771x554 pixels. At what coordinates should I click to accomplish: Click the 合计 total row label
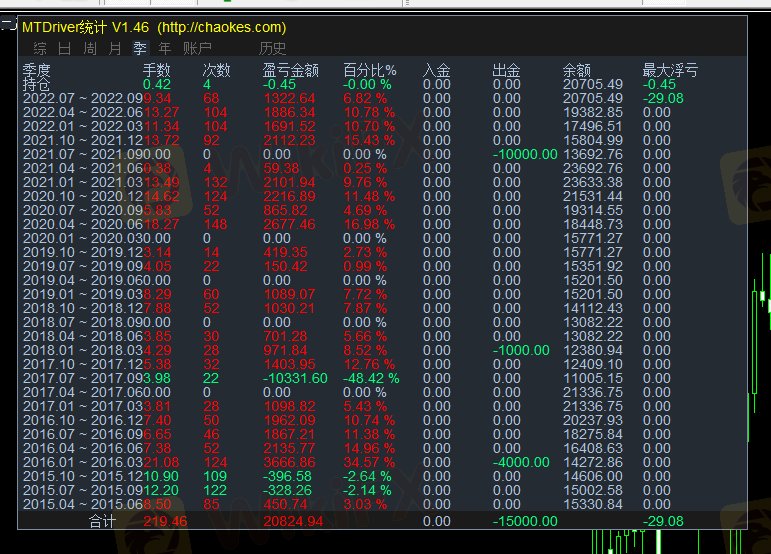tap(103, 521)
